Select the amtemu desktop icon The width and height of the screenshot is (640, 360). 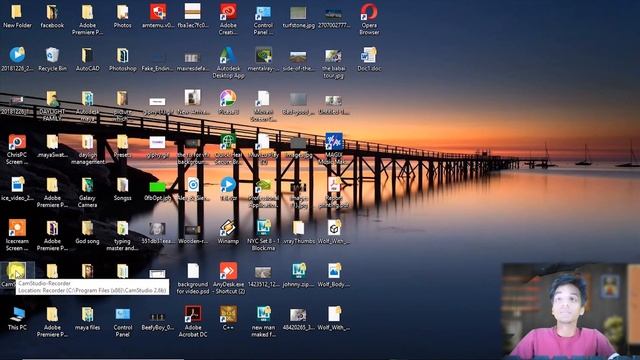(x=158, y=16)
